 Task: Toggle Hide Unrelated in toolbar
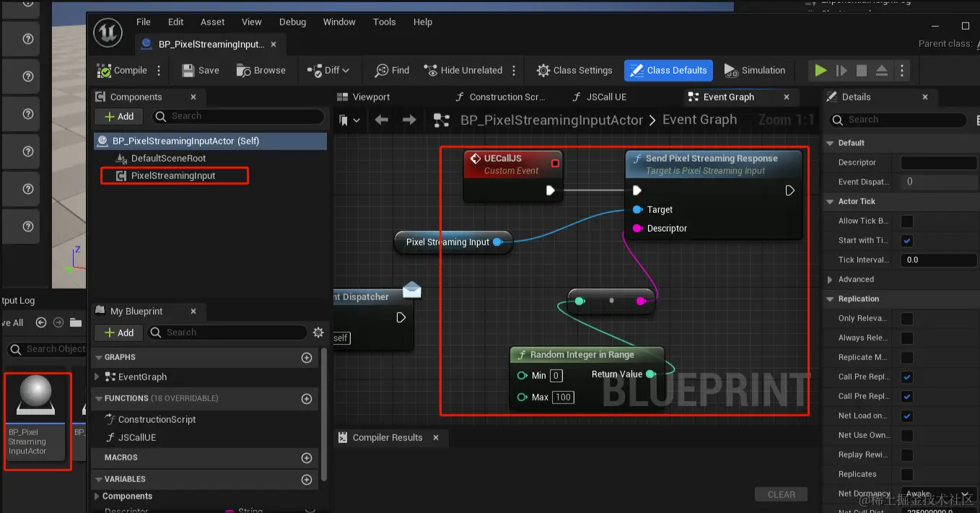coord(463,71)
